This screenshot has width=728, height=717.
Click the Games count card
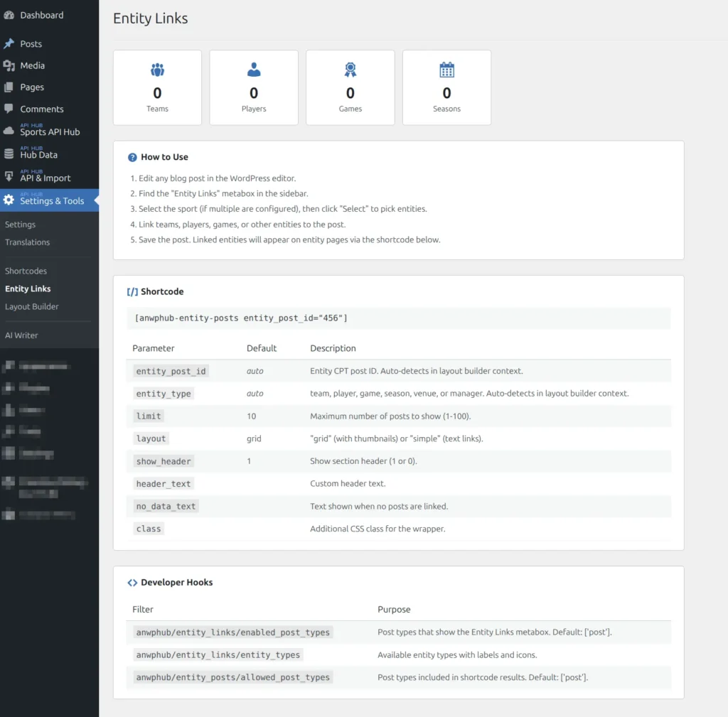(350, 87)
